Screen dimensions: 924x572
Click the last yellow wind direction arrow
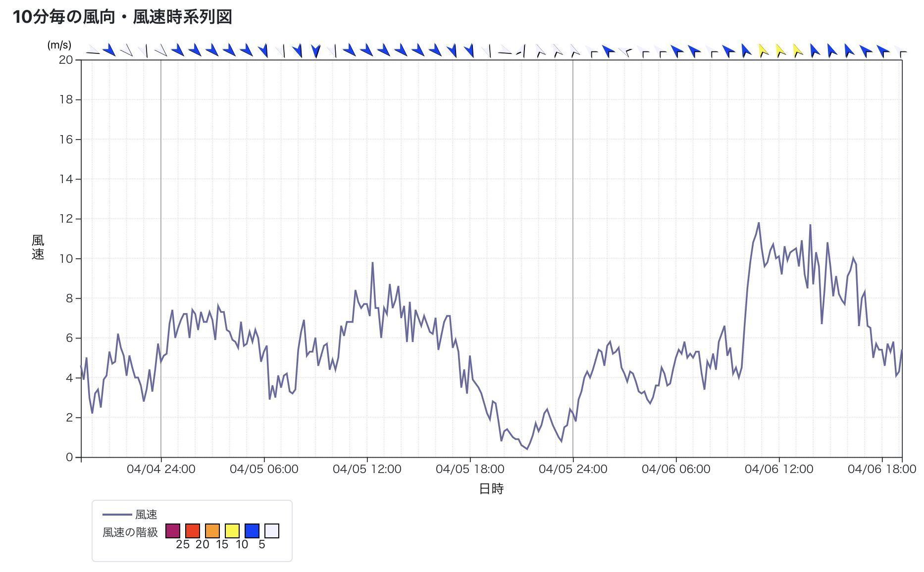pos(798,50)
